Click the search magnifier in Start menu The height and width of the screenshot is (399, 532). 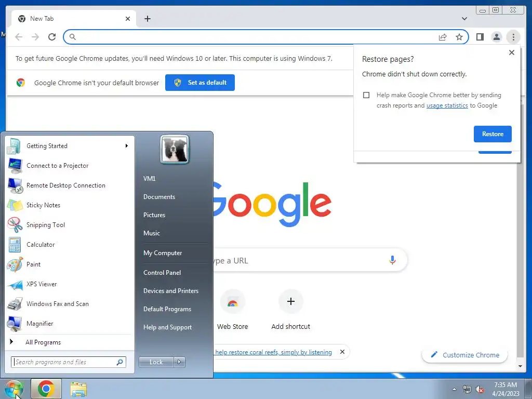120,362
